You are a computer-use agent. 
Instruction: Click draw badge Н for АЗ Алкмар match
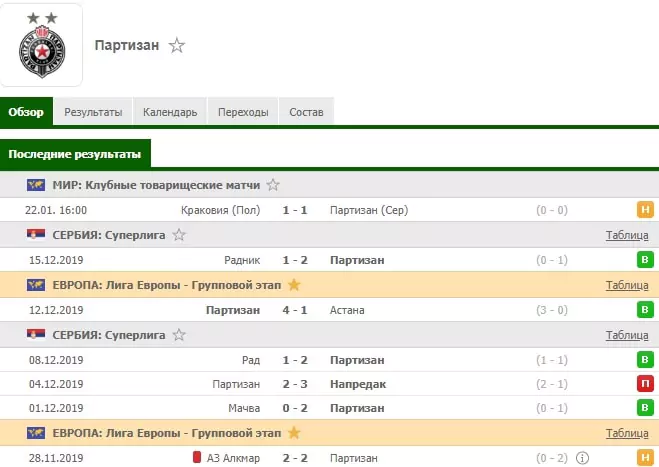(x=645, y=457)
